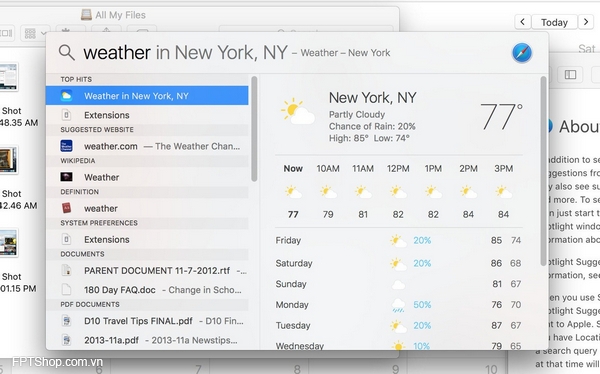This screenshot has width=600, height=374.
Task: Click the Spotlight magnifying glass icon
Action: coord(67,52)
